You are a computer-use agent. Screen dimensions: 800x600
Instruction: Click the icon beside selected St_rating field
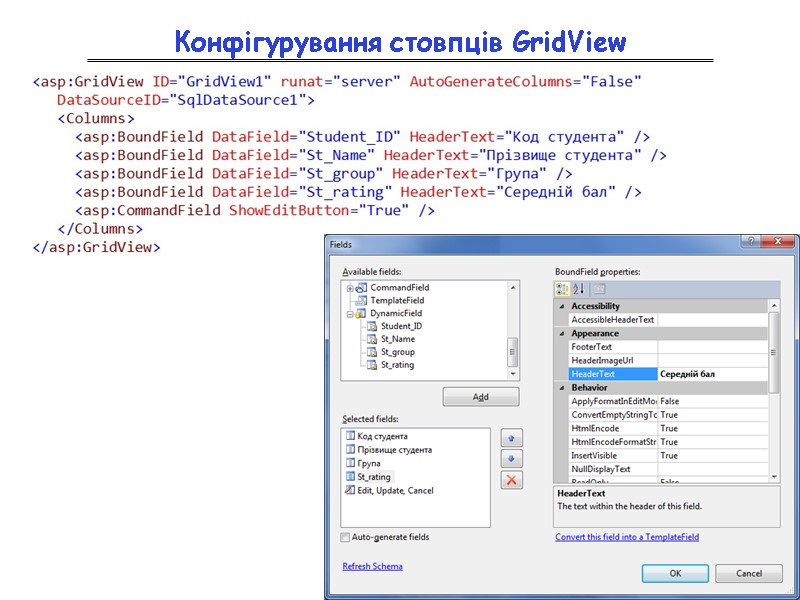tap(350, 477)
